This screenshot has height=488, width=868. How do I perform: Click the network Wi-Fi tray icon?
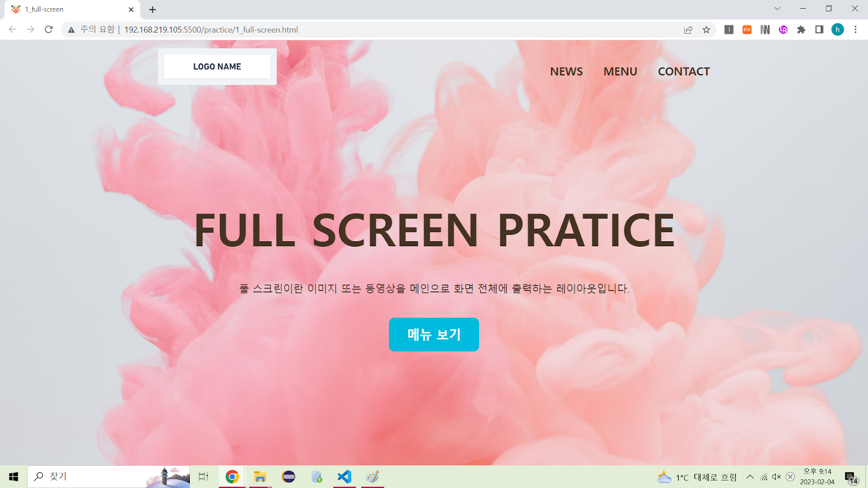click(x=764, y=477)
